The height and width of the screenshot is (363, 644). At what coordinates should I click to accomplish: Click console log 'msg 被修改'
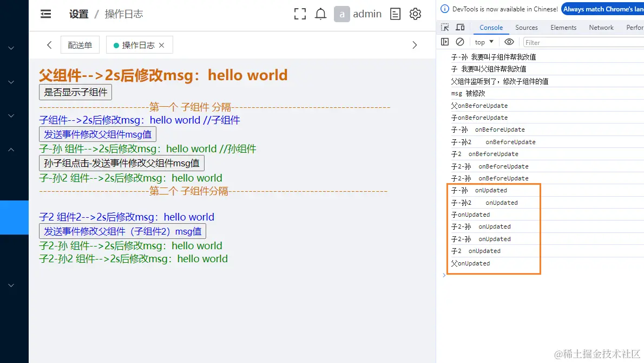pyautogui.click(x=468, y=93)
